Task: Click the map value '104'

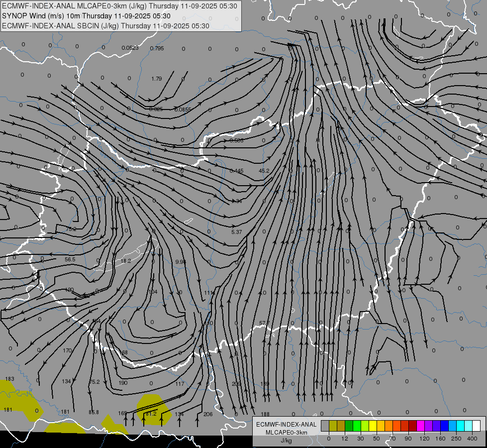Action: 153,292
